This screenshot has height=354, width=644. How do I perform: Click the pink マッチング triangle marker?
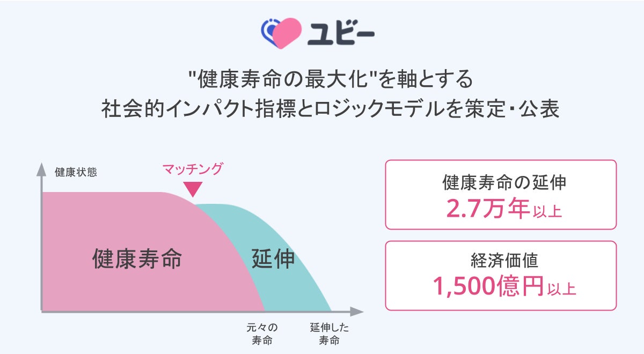(193, 189)
